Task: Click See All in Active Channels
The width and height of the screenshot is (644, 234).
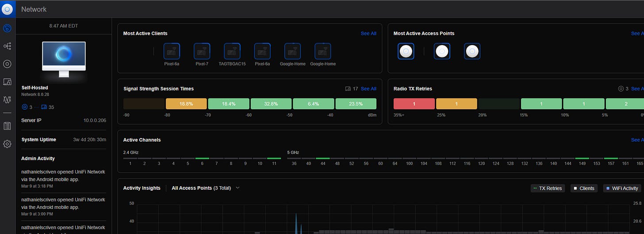Action: [x=637, y=140]
